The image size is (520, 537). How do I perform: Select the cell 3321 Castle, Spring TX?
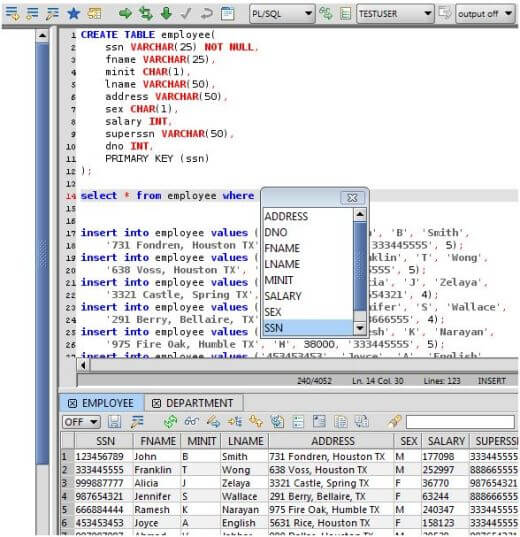tap(331, 483)
